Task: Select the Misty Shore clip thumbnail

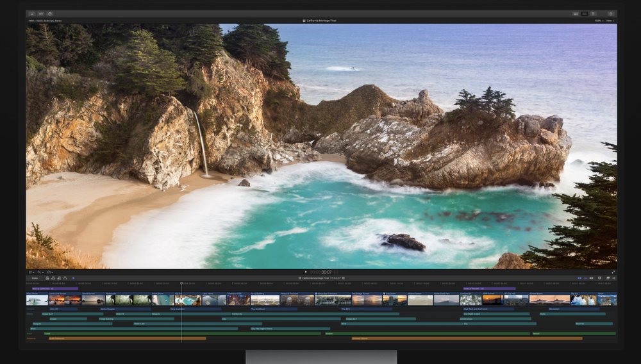Action: [x=37, y=299]
